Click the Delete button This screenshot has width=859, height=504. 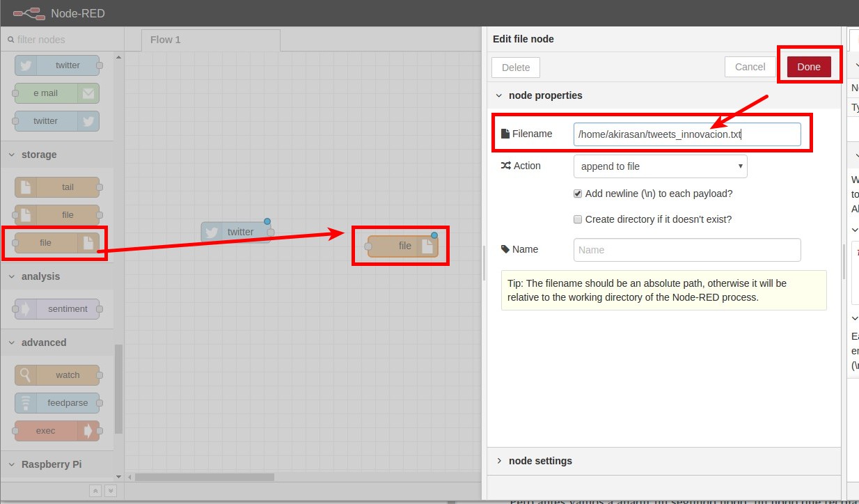516,68
